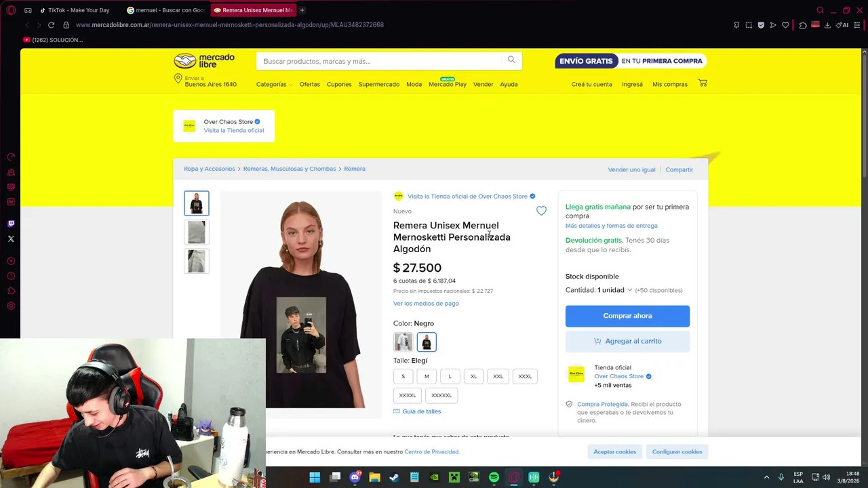868x488 pixels.
Task: Click Agregar al carrito button
Action: click(x=627, y=341)
